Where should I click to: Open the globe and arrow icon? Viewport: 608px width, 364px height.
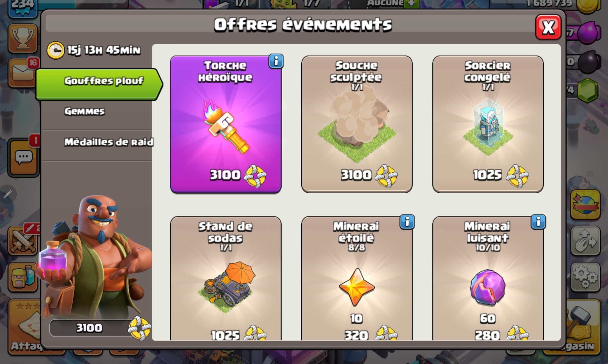(x=585, y=205)
